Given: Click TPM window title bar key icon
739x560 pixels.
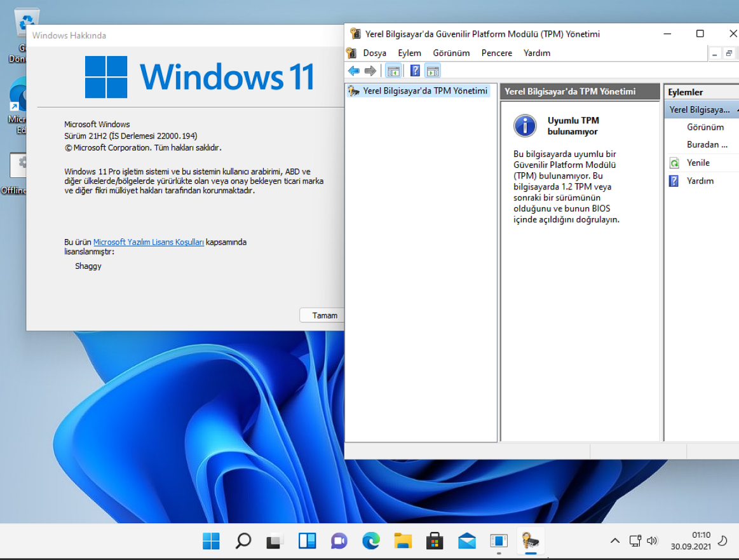Looking at the screenshot, I should 355,34.
